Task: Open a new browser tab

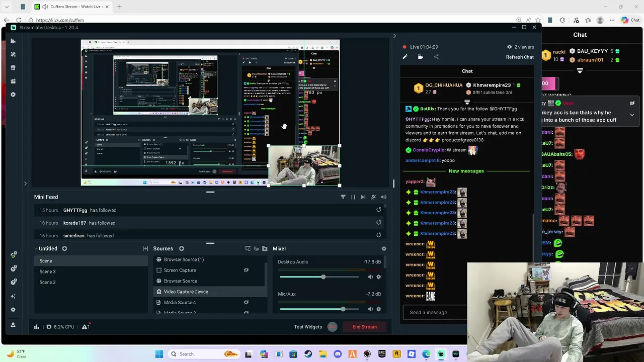Action: click(x=119, y=7)
